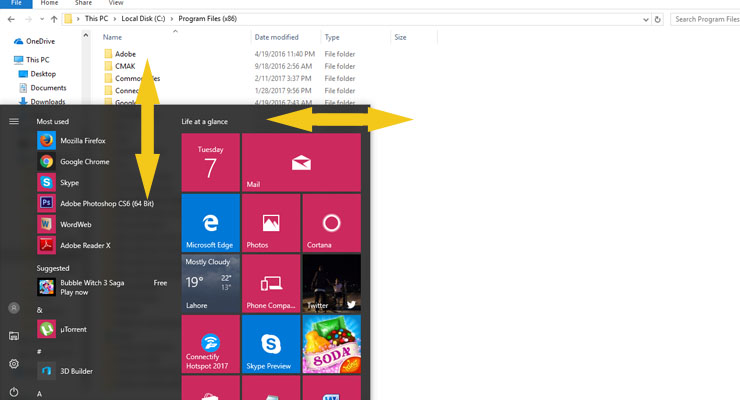The image size is (740, 400).
Task: Switch to the Share ribbon tab
Action: (83, 3)
